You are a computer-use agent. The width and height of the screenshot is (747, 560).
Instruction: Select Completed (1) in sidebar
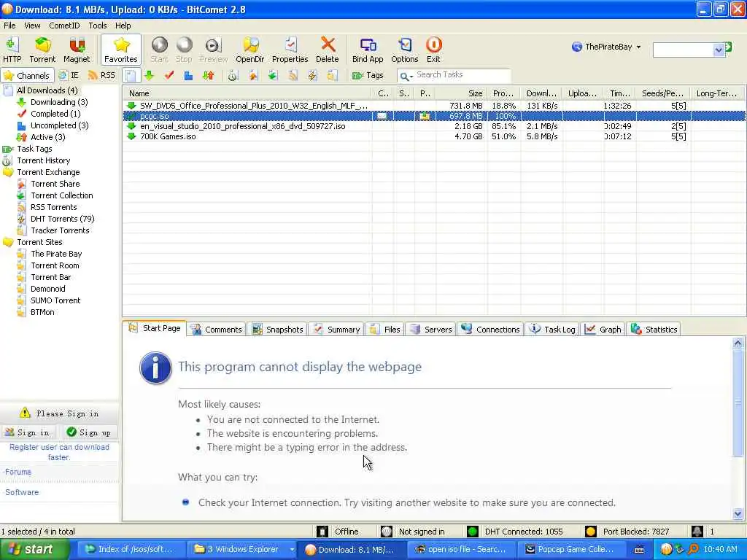point(55,113)
